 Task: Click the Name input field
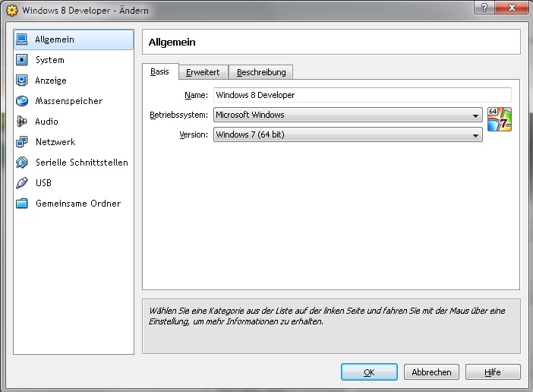pos(362,95)
